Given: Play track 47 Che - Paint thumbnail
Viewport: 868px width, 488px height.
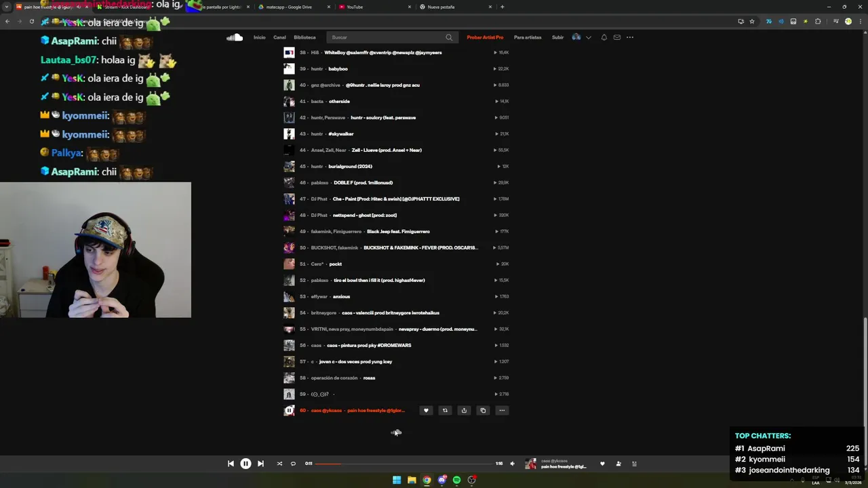Looking at the screenshot, I should (x=289, y=199).
